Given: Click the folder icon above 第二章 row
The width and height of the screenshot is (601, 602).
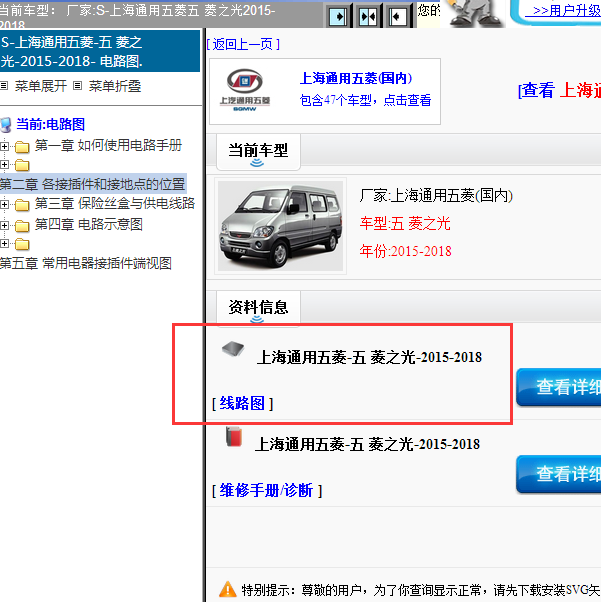Looking at the screenshot, I should pos(22,165).
